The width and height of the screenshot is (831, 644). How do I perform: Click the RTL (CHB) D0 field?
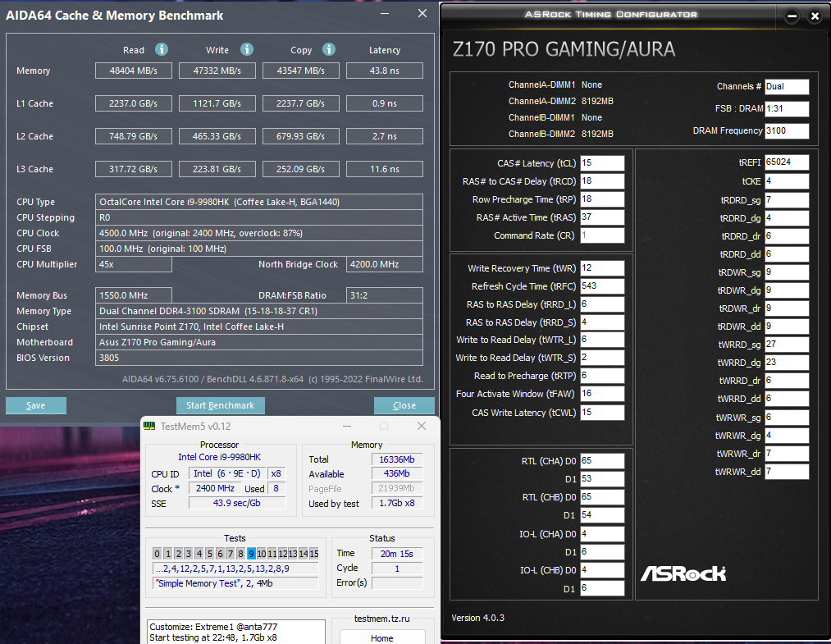pos(603,497)
